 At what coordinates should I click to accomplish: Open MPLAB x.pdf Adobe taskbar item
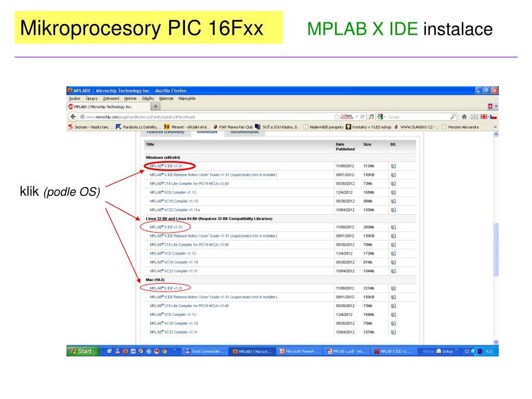(346, 352)
